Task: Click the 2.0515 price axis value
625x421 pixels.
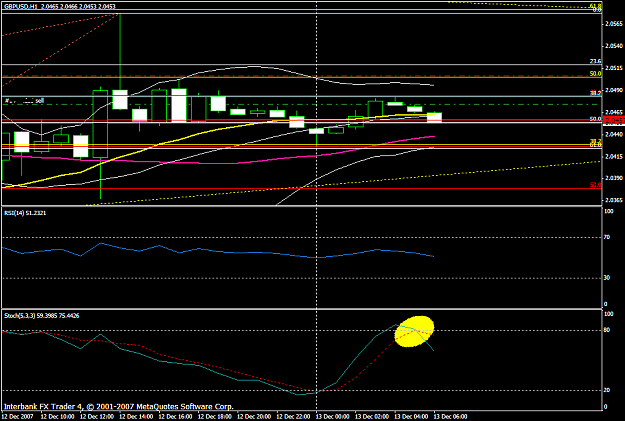Action: (x=613, y=68)
